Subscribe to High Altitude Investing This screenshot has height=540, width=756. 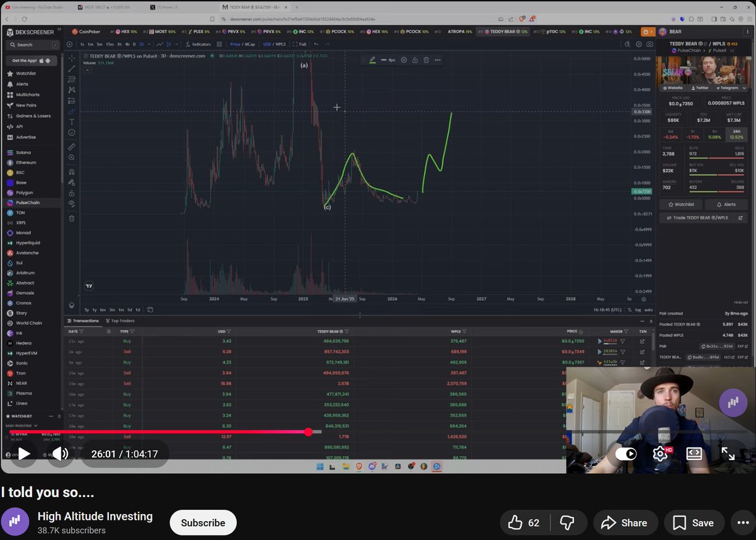click(x=203, y=523)
